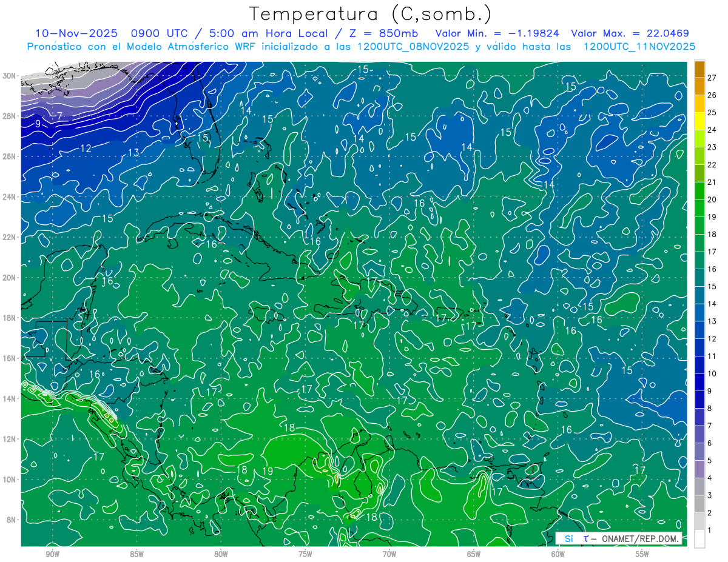Click the "14N" latitude axis label
This screenshot has height=562, width=728.
click(10, 398)
